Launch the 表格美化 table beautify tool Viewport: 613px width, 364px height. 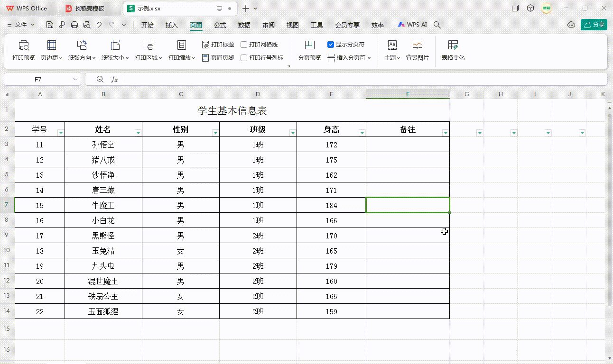453,51
